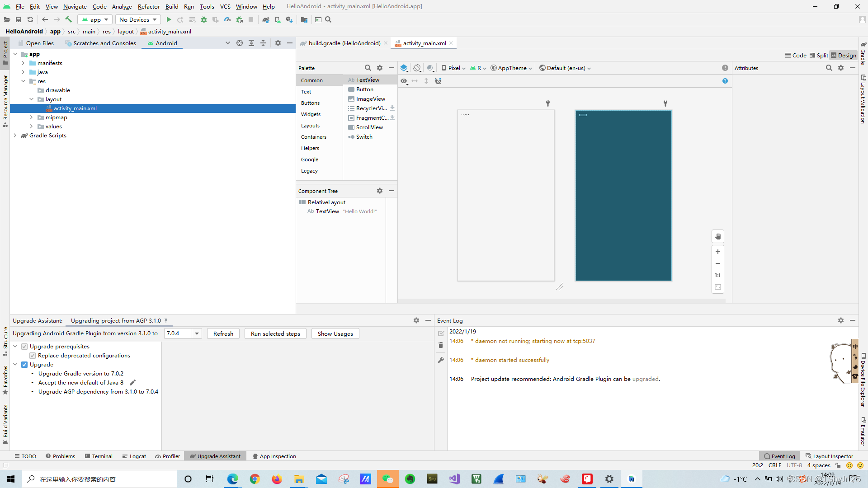Click the Pan screen hand icon
868x488 pixels.
coord(717,236)
